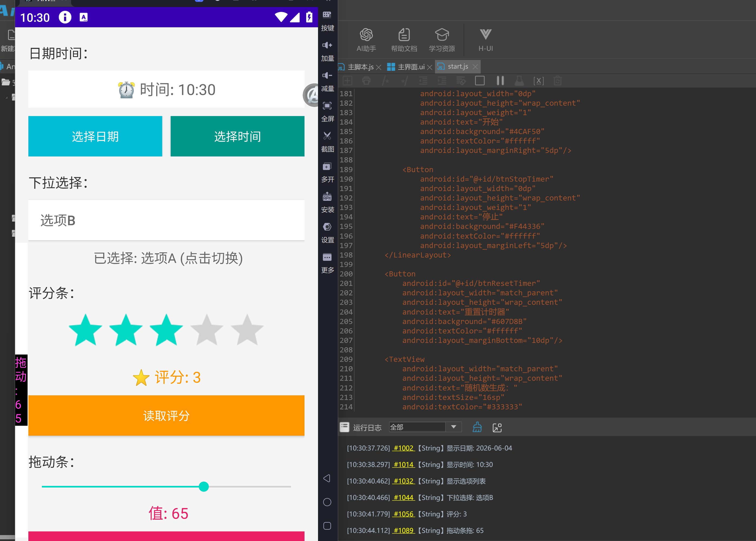756x541 pixels.
Task: Click the clear formatting eraser toolbar icon
Action: pos(461,81)
